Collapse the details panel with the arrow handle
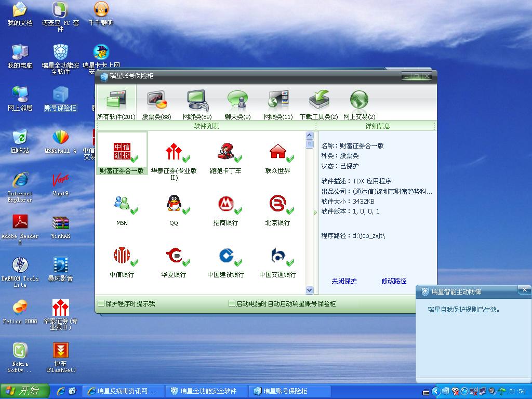 coord(315,212)
